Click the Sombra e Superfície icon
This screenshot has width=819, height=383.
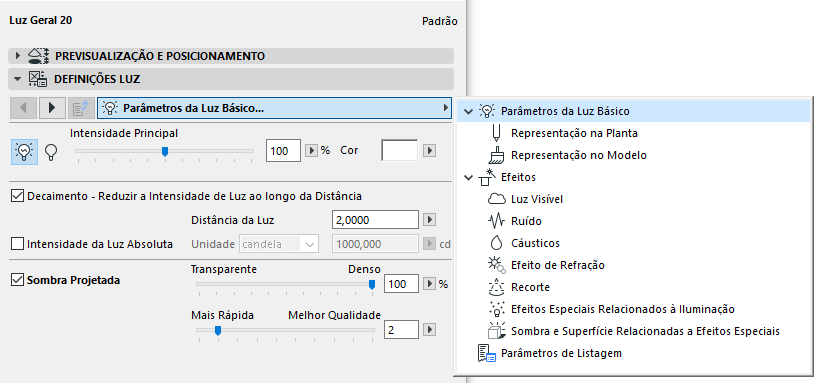click(496, 331)
